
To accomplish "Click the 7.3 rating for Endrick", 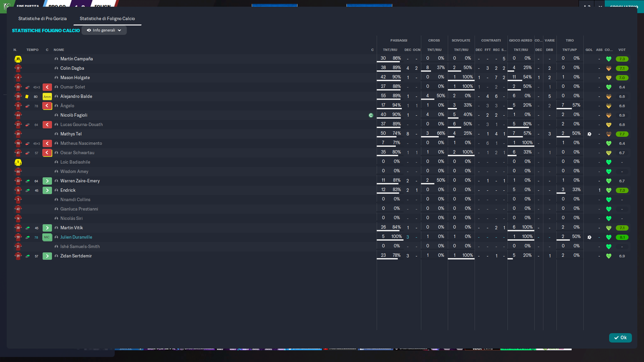I will point(622,191).
